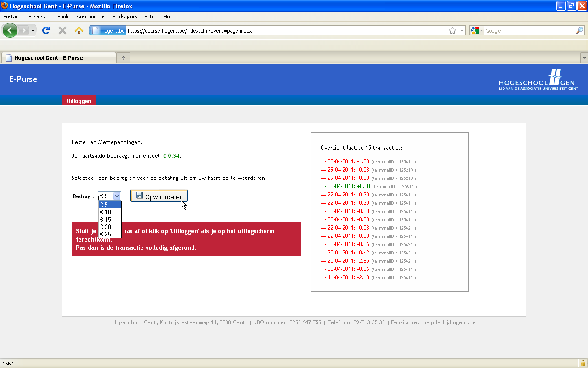Open the back/forward history dropdown arrow
This screenshot has width=588, height=368.
(x=33, y=31)
